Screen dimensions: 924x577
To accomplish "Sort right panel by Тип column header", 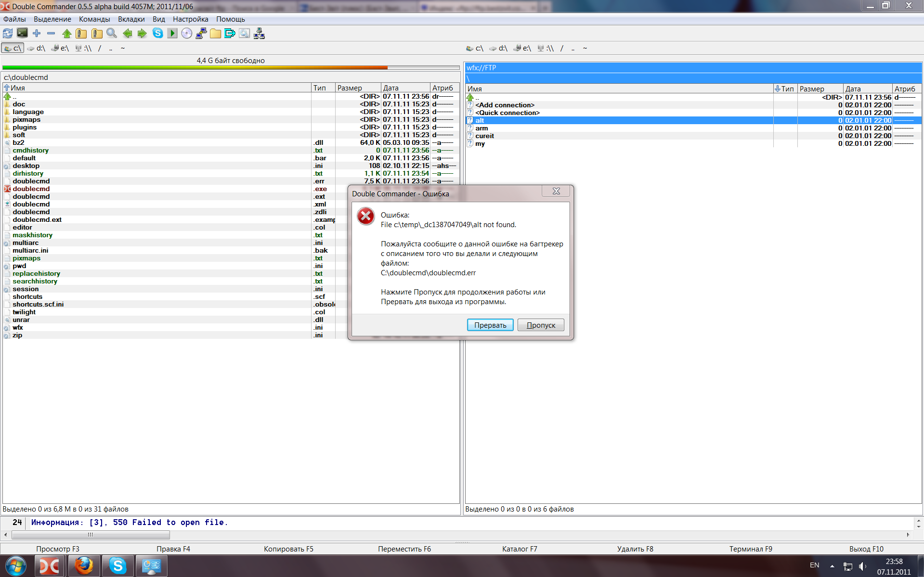I will coord(787,89).
